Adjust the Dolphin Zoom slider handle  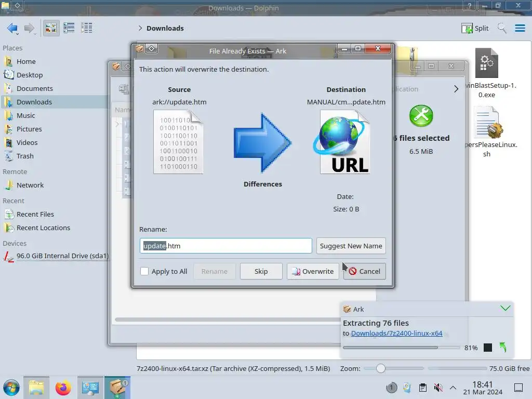coord(381,368)
